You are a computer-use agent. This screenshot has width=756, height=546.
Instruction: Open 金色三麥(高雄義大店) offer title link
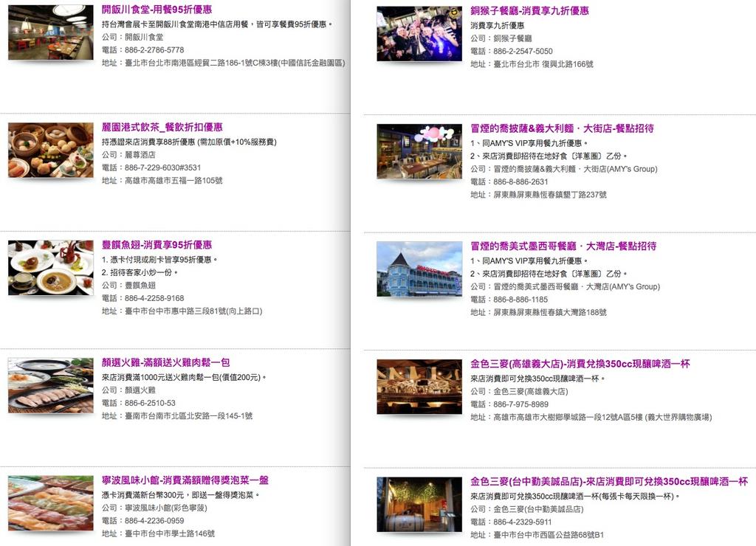(580, 363)
